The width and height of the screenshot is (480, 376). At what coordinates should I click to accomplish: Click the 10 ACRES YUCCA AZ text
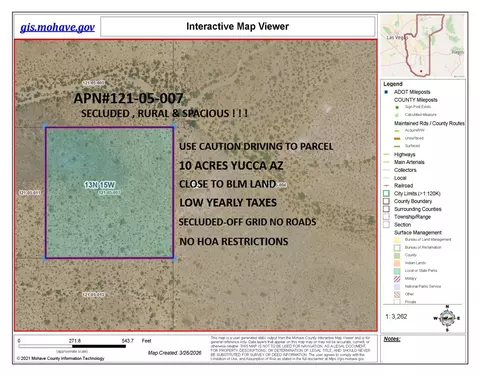coord(231,166)
